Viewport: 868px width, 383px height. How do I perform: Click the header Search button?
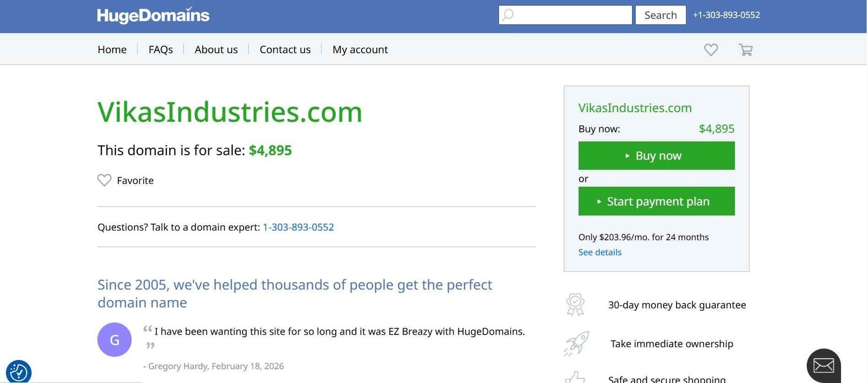pos(660,15)
